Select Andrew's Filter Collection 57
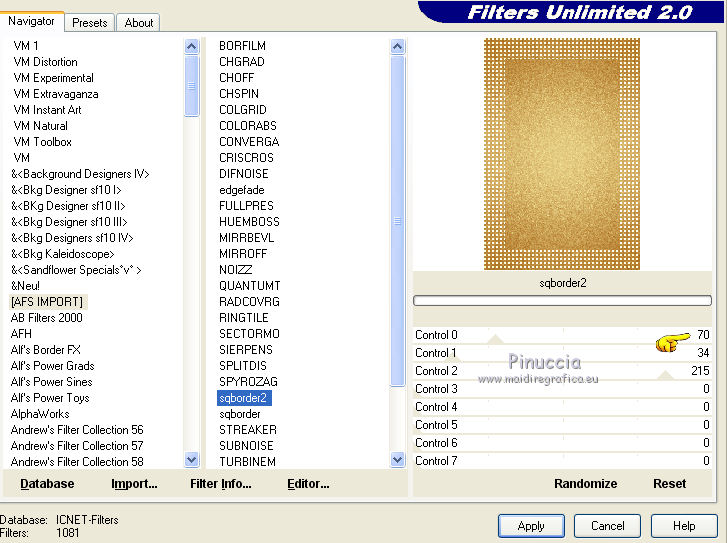 click(x=77, y=446)
